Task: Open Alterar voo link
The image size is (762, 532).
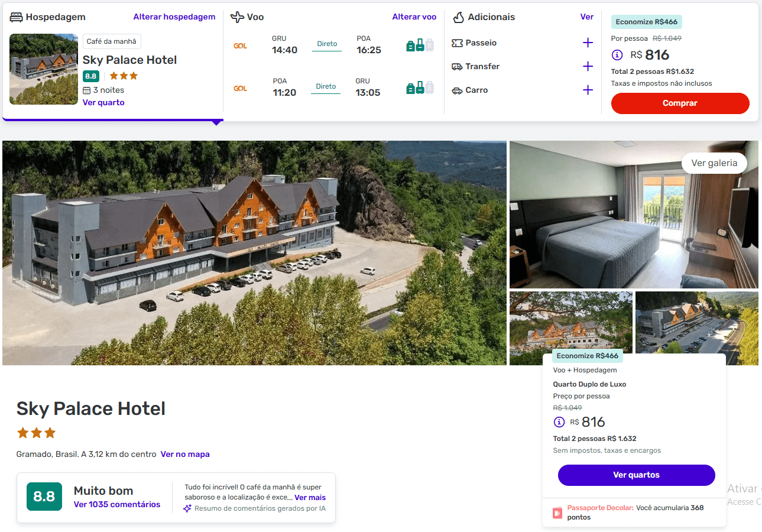Action: (x=414, y=17)
